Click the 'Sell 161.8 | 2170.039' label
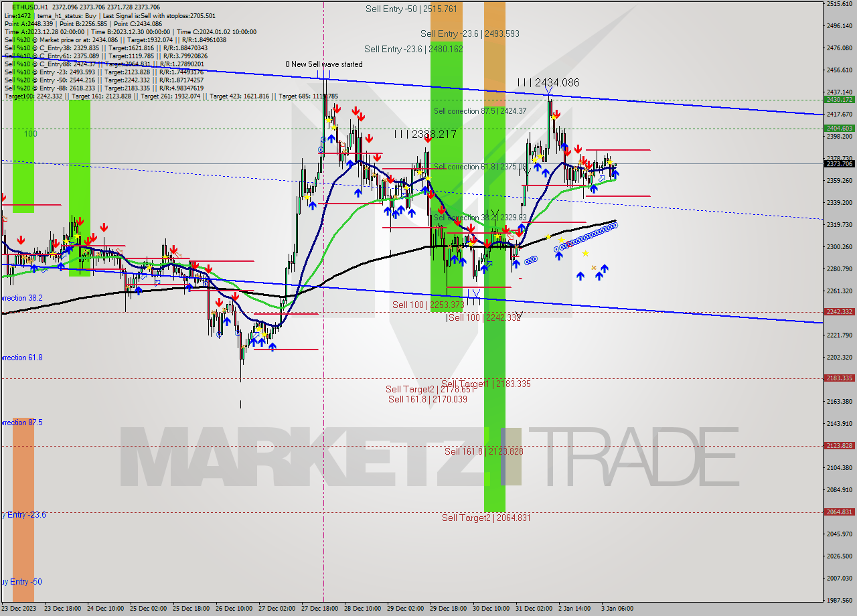The width and height of the screenshot is (857, 616). pos(428,399)
